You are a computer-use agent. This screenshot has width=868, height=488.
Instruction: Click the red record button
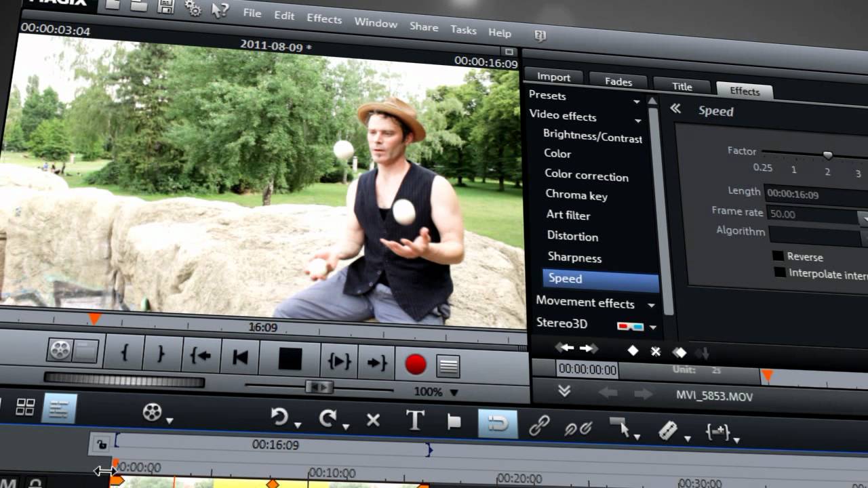click(x=415, y=365)
